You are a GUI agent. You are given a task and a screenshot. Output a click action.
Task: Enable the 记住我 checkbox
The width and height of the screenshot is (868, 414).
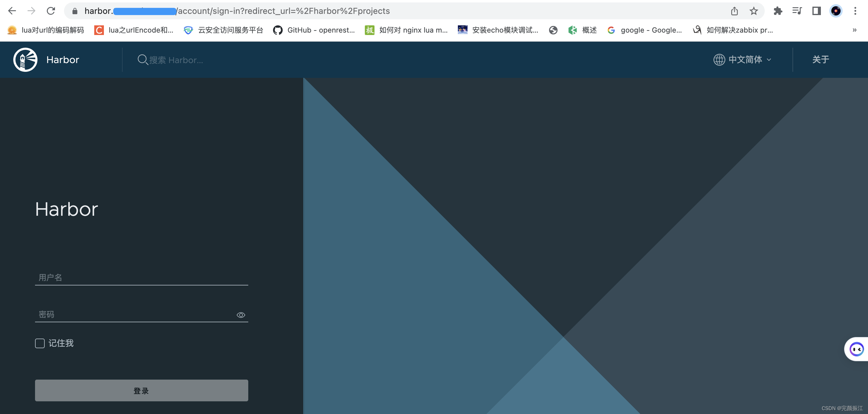(40, 343)
